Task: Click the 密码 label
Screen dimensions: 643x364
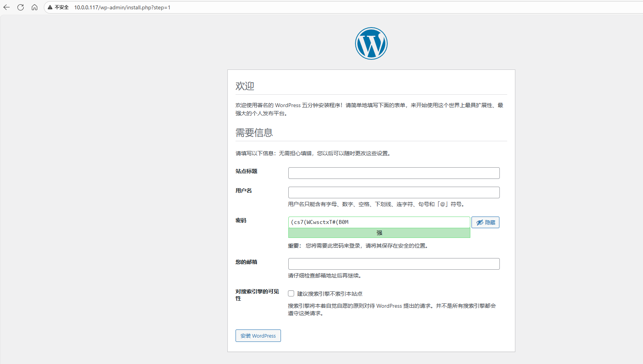Action: (241, 220)
